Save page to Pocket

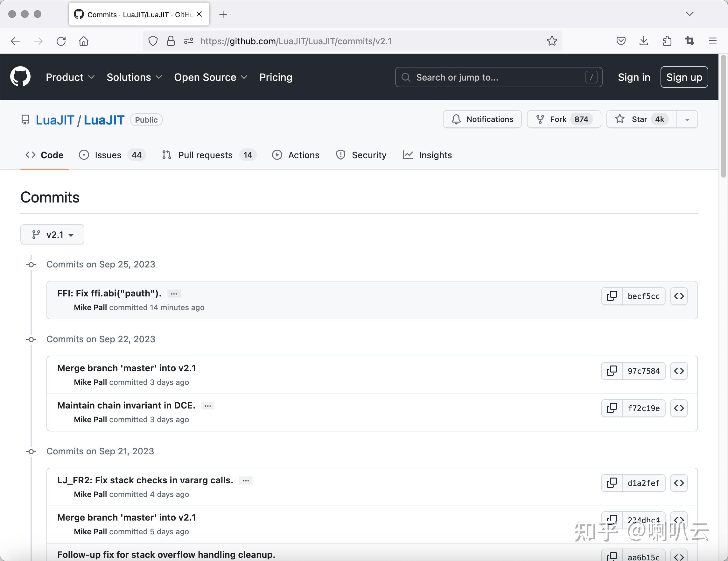coord(621,41)
